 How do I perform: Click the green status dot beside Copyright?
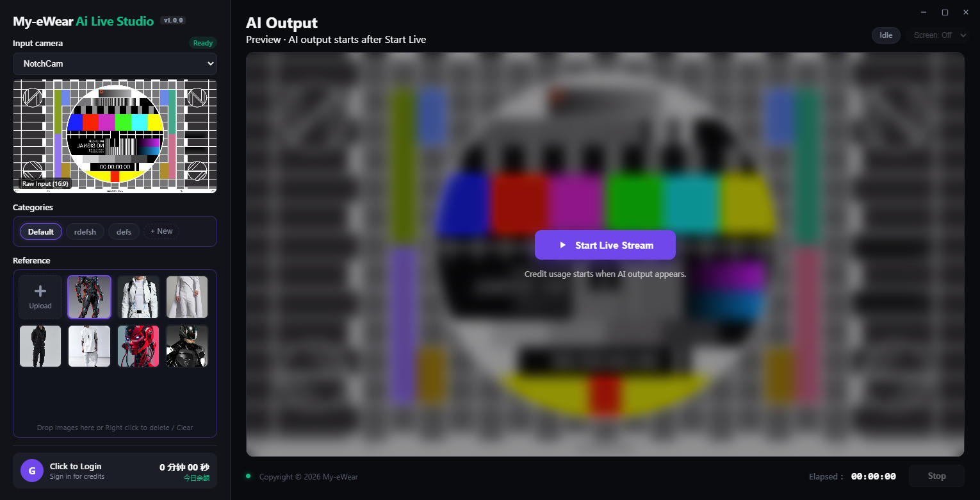point(249,476)
